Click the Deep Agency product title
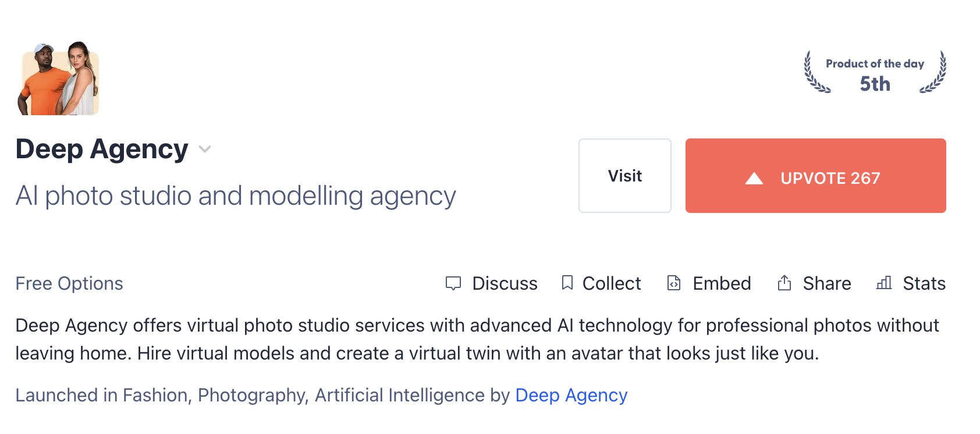Screen dimensions: 980x434 (102, 149)
